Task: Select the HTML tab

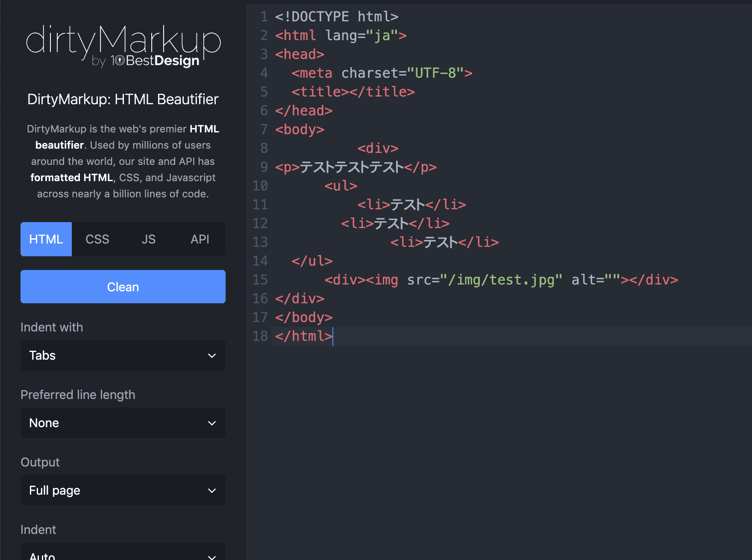Action: (46, 239)
